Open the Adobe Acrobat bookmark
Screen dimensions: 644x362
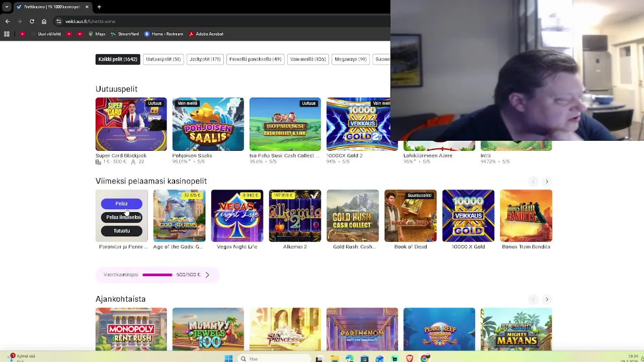(206, 34)
